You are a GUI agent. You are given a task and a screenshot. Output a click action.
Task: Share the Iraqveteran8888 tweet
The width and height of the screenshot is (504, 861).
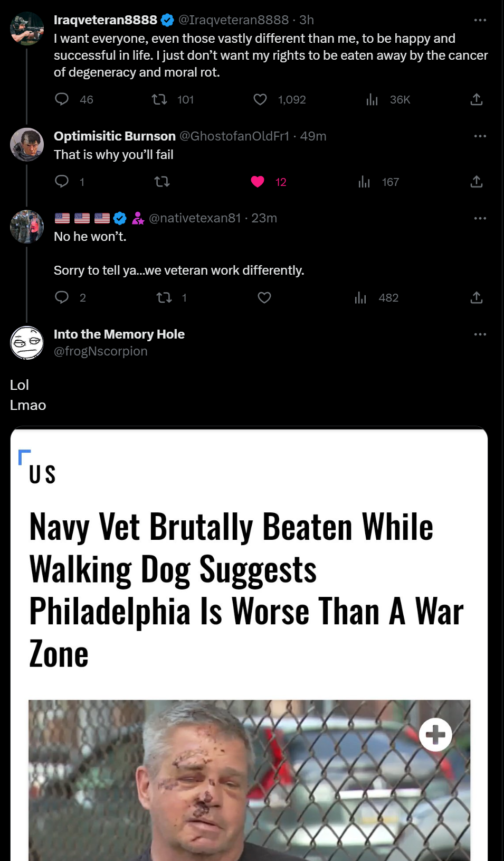pos(477,99)
